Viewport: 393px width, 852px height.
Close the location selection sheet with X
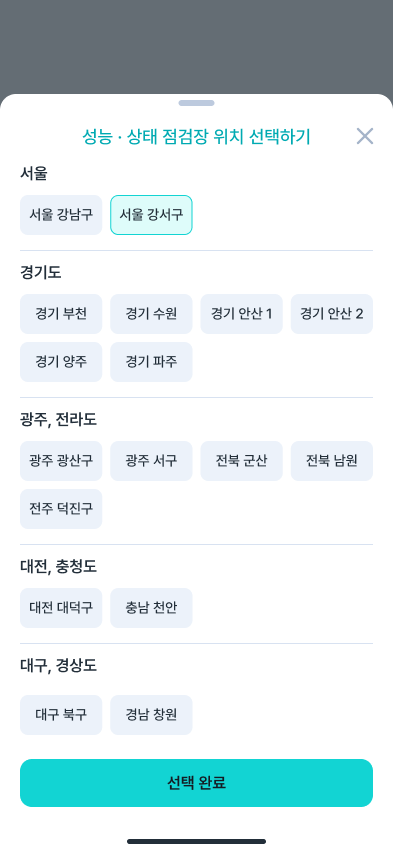pos(365,136)
